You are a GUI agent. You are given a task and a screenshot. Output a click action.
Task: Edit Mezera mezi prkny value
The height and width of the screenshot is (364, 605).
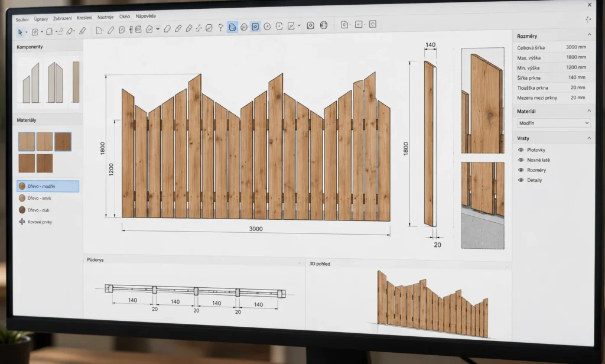[x=578, y=97]
